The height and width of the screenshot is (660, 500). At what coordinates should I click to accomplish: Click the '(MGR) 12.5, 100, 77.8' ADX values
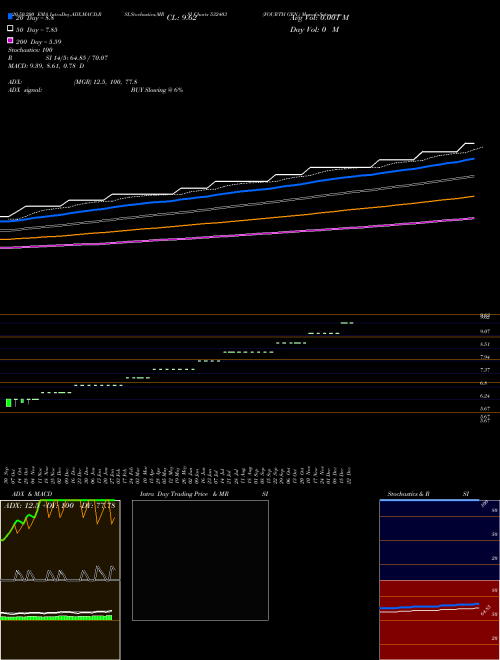[x=106, y=82]
